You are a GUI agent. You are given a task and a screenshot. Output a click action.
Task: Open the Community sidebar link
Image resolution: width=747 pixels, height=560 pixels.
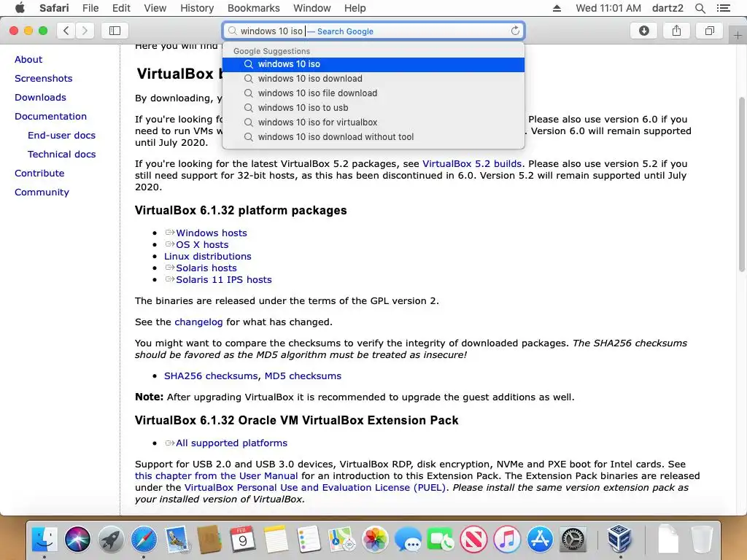pyautogui.click(x=42, y=192)
